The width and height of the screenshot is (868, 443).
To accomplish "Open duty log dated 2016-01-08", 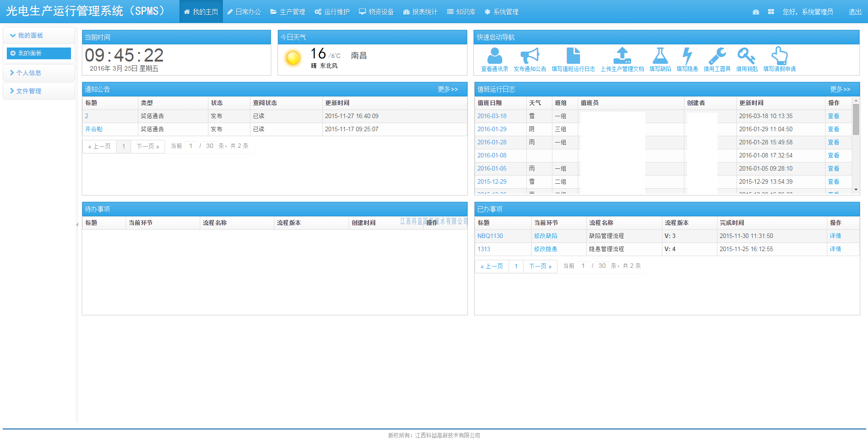I will [x=492, y=155].
